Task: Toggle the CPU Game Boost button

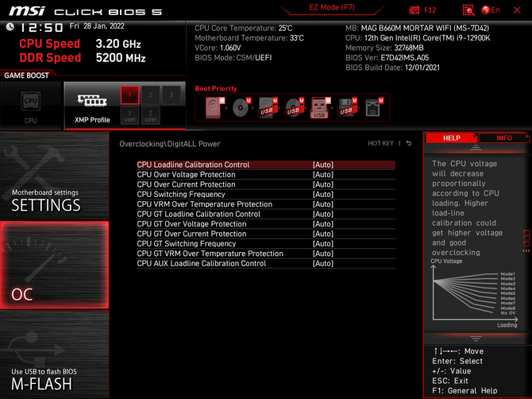Action: (31, 106)
